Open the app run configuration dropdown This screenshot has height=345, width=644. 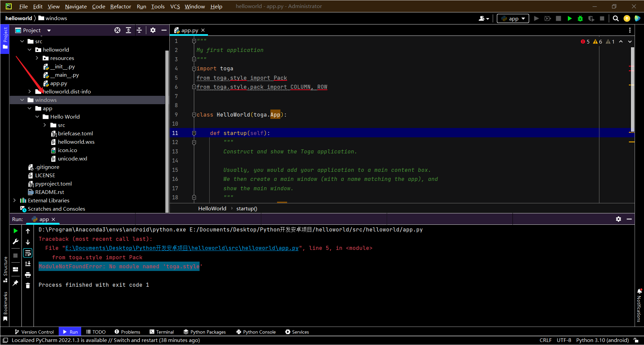click(513, 18)
